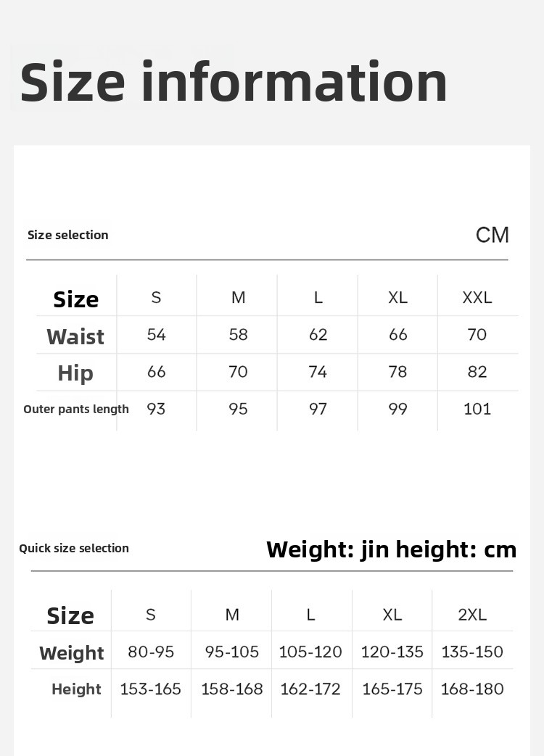
Task: Click the "Size selection" label
Action: (x=67, y=235)
